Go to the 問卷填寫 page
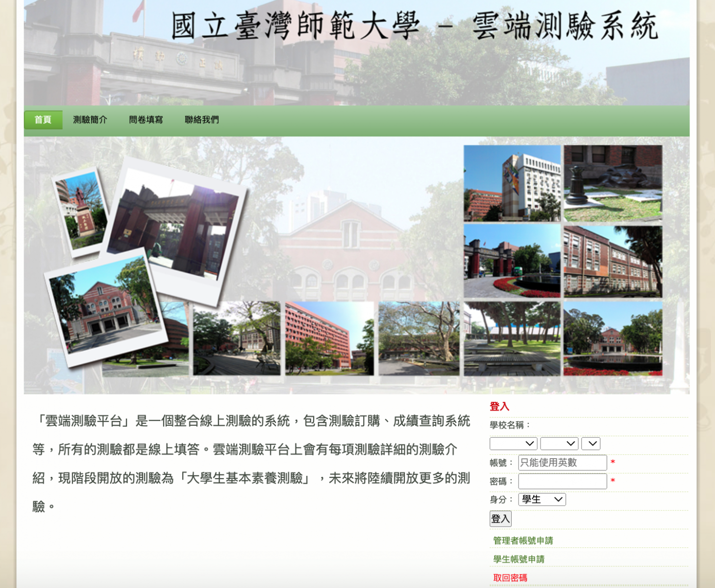This screenshot has height=588, width=715. pos(146,120)
